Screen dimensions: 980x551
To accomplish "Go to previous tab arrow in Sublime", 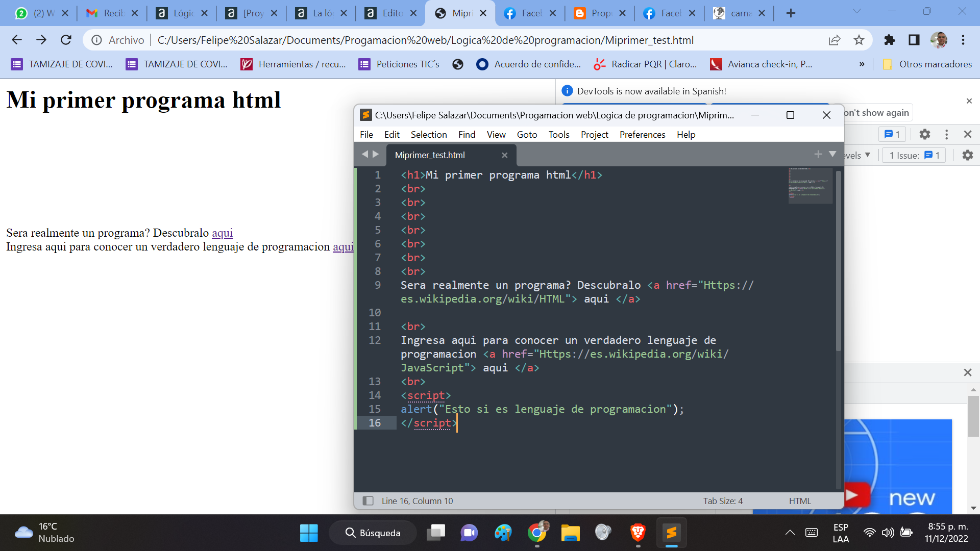I will tap(365, 154).
